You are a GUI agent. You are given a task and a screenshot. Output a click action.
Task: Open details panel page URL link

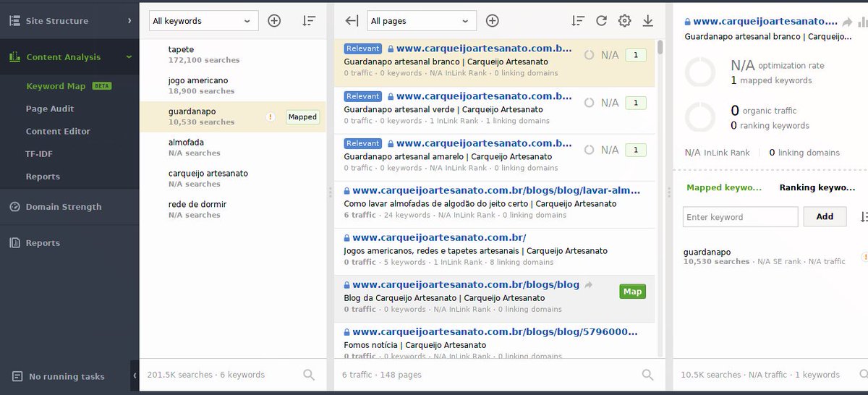click(765, 22)
